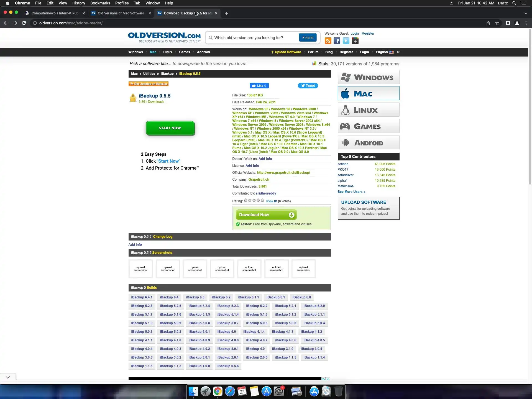Expand the downloads bar chevron at bottom-left
The height and width of the screenshot is (399, 532).
click(x=8, y=377)
